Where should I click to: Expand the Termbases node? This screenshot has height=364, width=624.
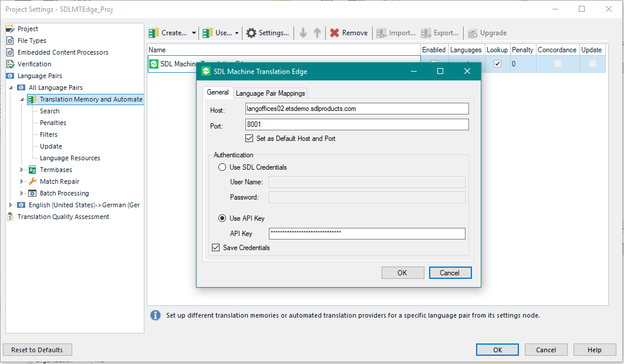pyautogui.click(x=22, y=170)
